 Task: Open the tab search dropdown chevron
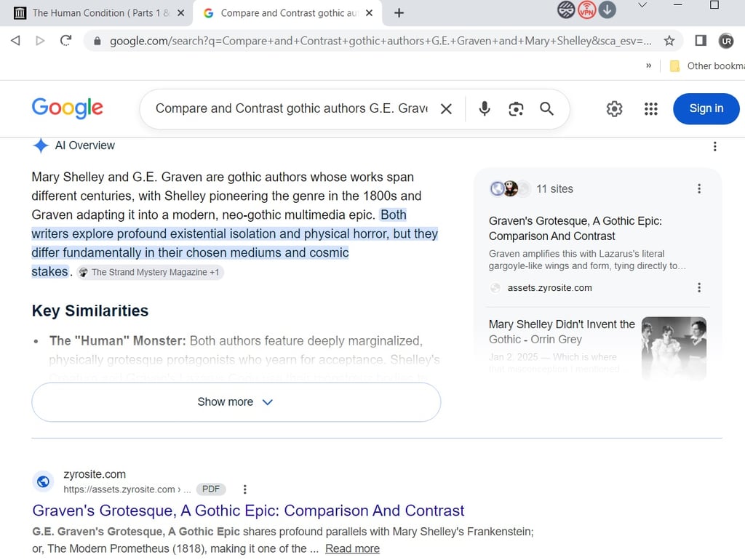[642, 5]
